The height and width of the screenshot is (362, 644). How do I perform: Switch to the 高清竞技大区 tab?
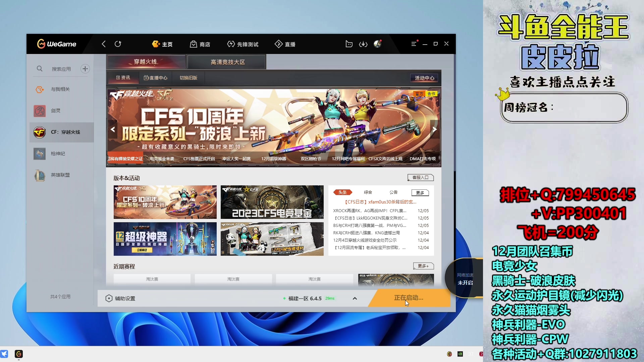tap(226, 62)
